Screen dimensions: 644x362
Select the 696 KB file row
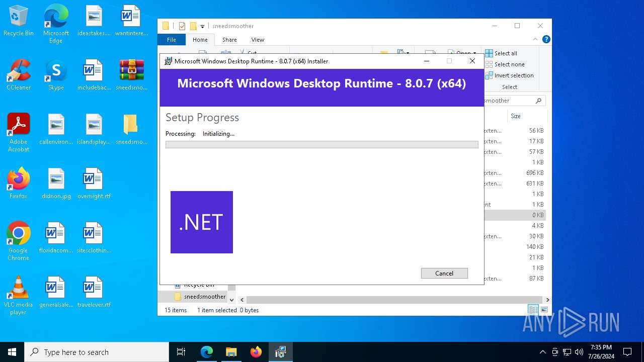[515, 173]
